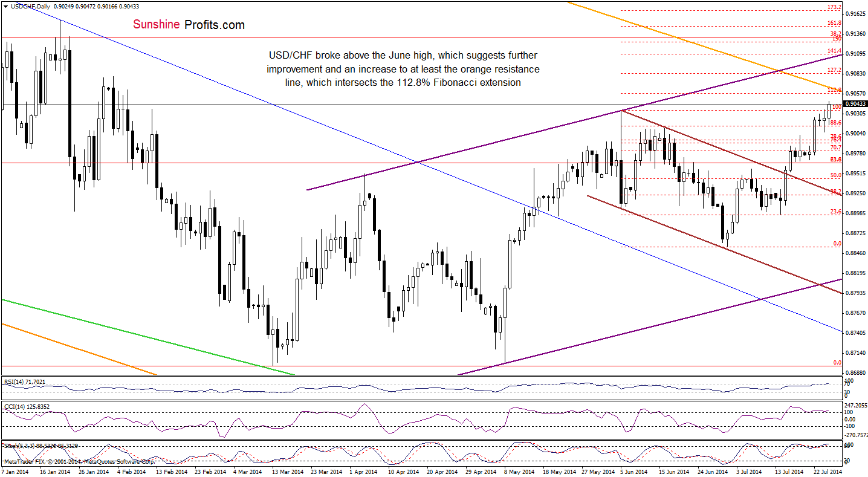This screenshot has width=868, height=477.
Task: Click the 50.0 Fibonacci retracement label
Action: pyautogui.click(x=835, y=175)
